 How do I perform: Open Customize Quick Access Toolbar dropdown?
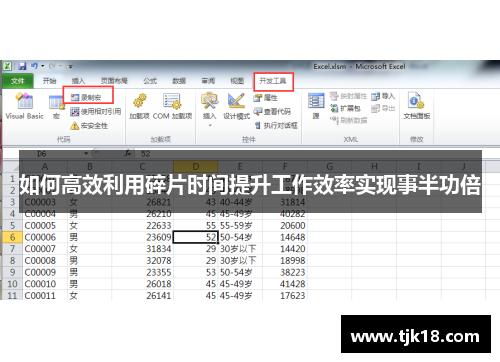click(70, 66)
